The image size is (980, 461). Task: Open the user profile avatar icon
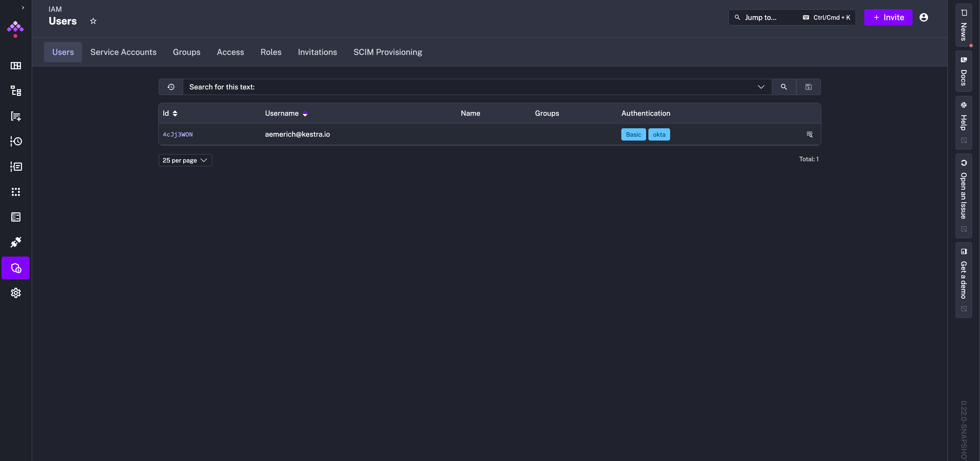pyautogui.click(x=923, y=18)
